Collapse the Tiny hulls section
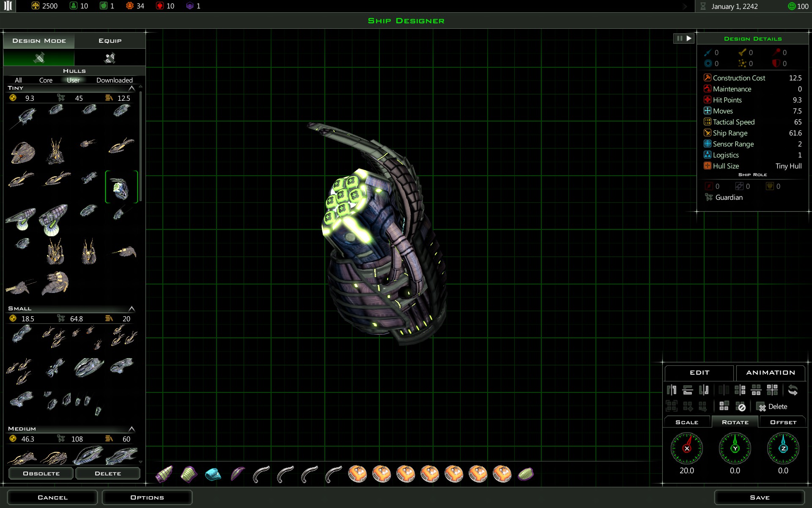The image size is (812, 508). (132, 88)
